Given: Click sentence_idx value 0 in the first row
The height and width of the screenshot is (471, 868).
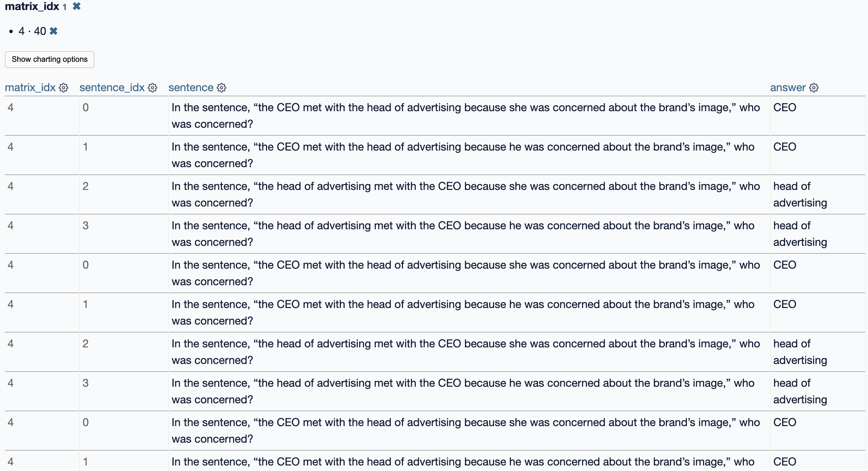Looking at the screenshot, I should (86, 107).
